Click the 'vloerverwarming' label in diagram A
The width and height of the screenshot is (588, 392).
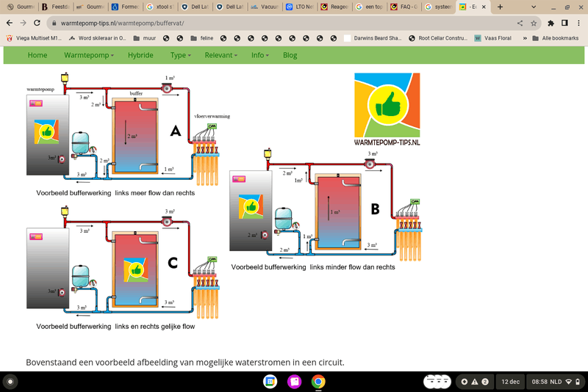pyautogui.click(x=212, y=116)
